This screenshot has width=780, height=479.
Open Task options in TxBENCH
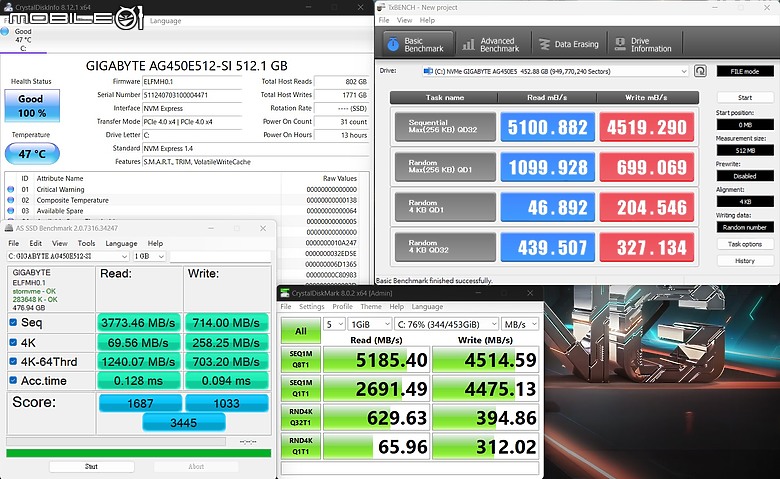coord(745,244)
